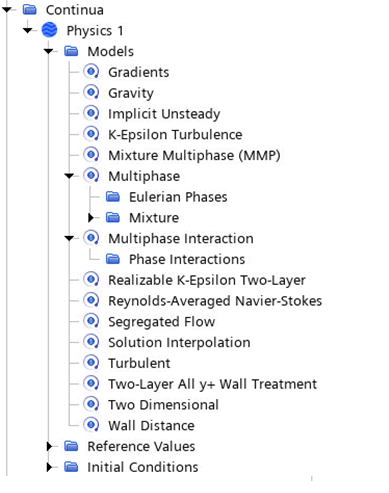Select Reynolds-Averaged Navier-Stokes entry

[215, 301]
